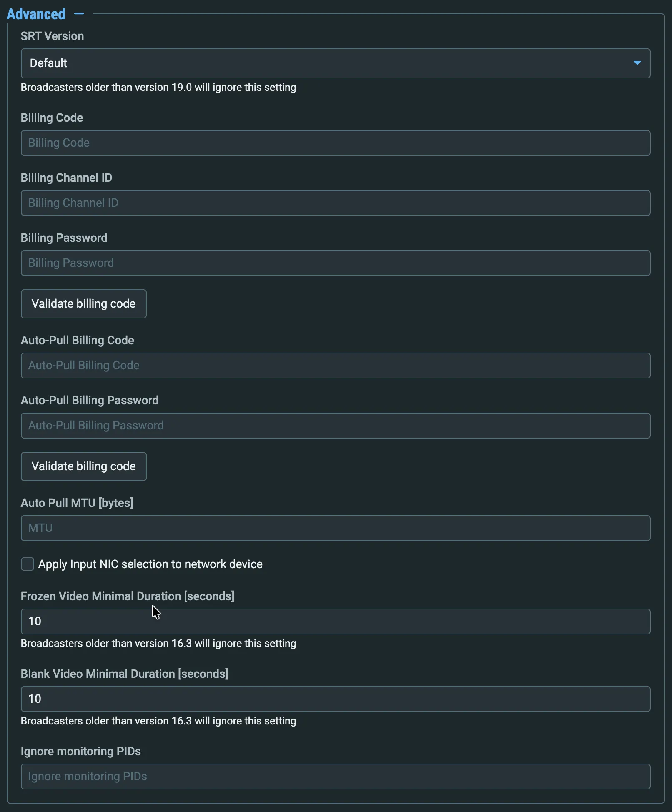Click Auto-Pull Billing Password field
This screenshot has width=672, height=812.
pyautogui.click(x=336, y=426)
